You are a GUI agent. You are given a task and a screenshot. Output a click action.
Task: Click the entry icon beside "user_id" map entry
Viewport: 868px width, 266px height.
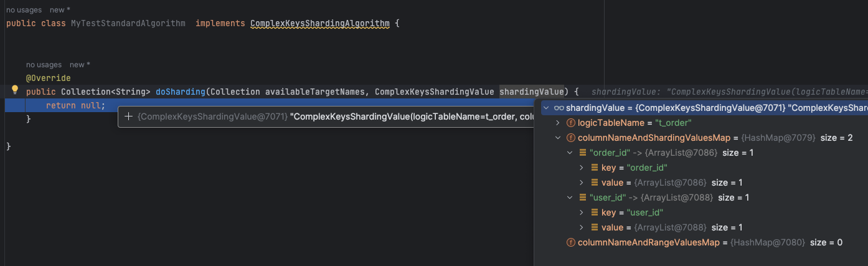point(582,197)
